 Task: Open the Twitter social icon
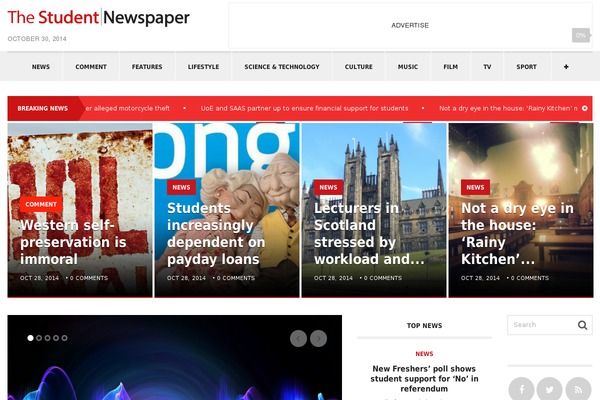point(549,389)
